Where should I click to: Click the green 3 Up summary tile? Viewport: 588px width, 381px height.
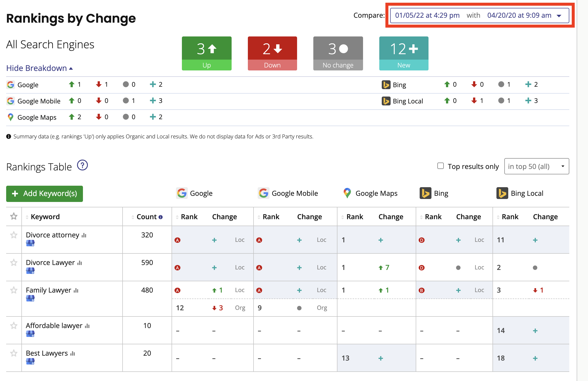[207, 53]
